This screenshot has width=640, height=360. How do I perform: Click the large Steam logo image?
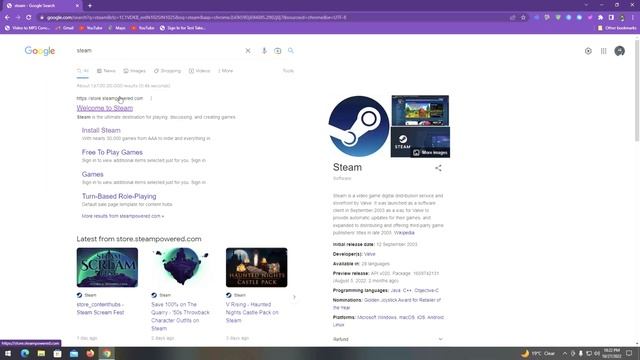359,127
